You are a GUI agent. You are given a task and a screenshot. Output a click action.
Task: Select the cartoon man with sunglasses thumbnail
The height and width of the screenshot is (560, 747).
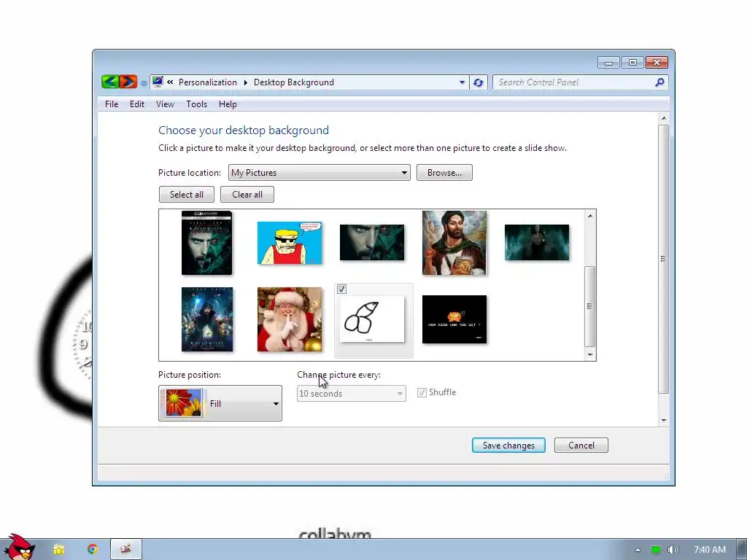click(x=290, y=243)
